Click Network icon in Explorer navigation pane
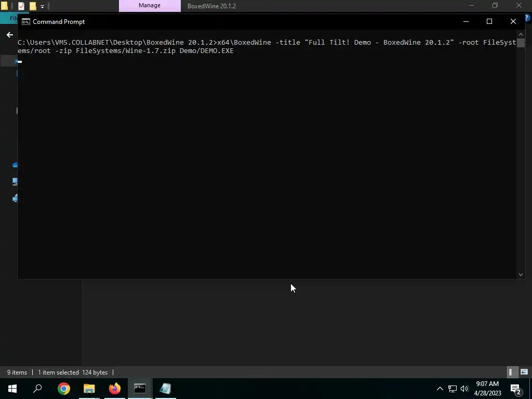The width and height of the screenshot is (532, 399). click(x=15, y=198)
